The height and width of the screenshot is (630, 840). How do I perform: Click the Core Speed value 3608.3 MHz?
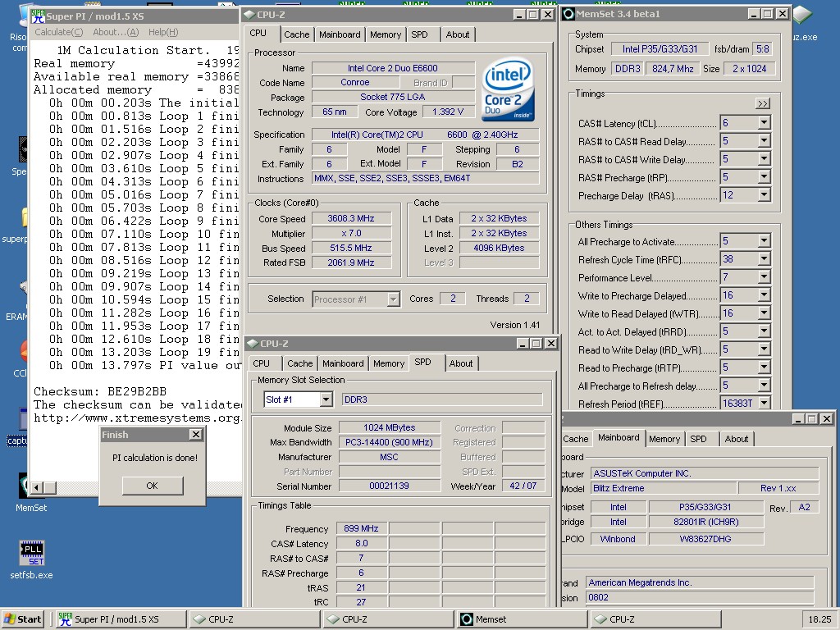click(351, 218)
